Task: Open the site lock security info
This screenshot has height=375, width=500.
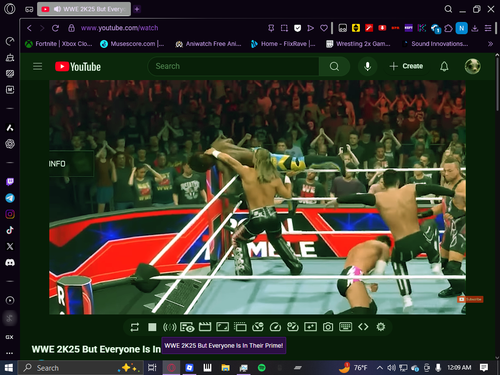Action: click(x=71, y=28)
